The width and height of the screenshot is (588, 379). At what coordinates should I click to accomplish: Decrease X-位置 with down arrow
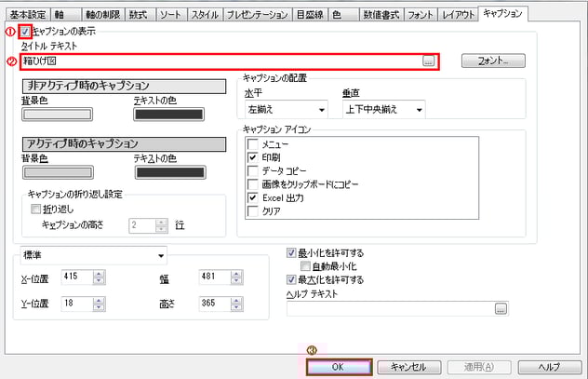coord(99,280)
